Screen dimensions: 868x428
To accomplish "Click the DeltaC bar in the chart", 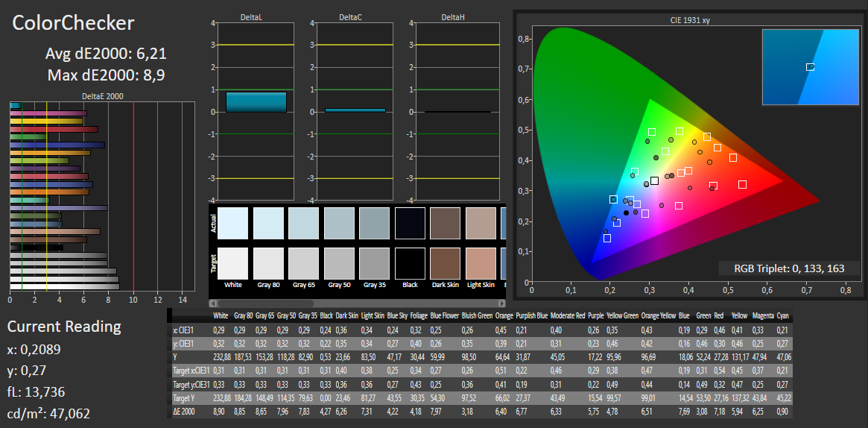I will (x=355, y=110).
